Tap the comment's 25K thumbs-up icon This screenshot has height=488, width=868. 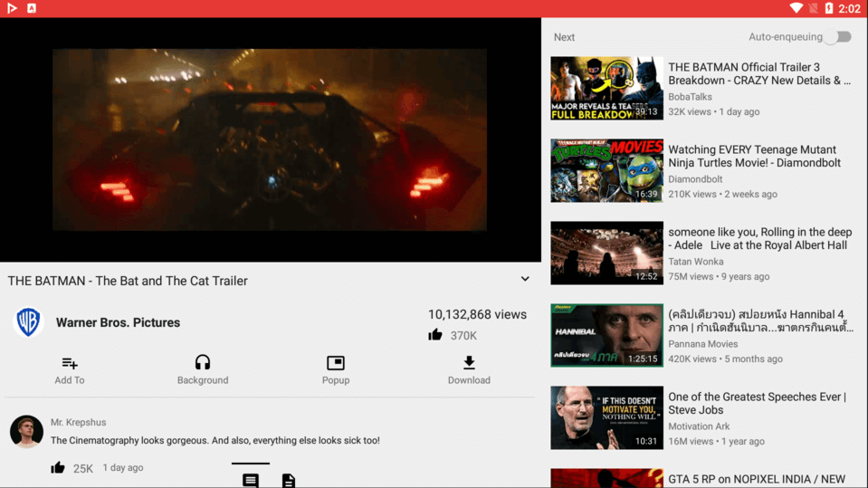[x=58, y=468]
